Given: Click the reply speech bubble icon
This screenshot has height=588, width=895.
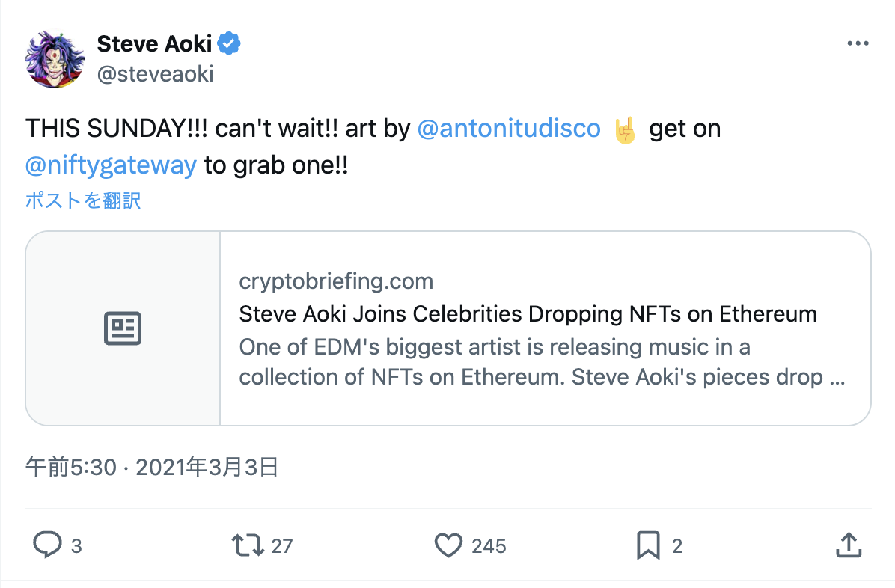Looking at the screenshot, I should (x=47, y=545).
